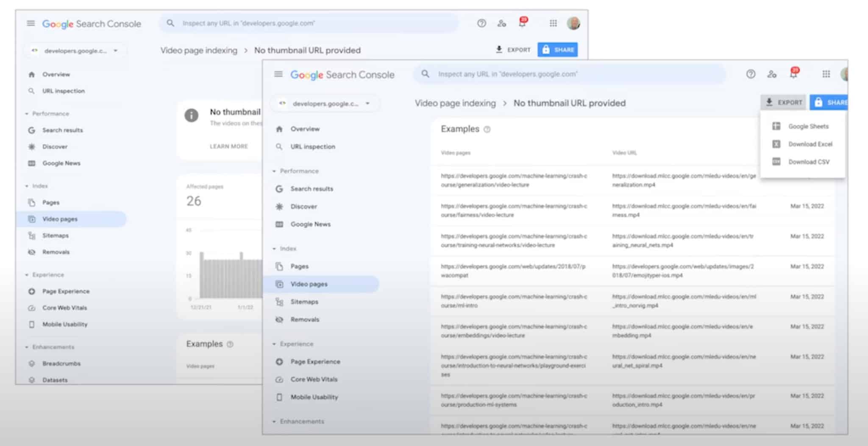Collapse Experience section in back window sidebar

click(27, 275)
